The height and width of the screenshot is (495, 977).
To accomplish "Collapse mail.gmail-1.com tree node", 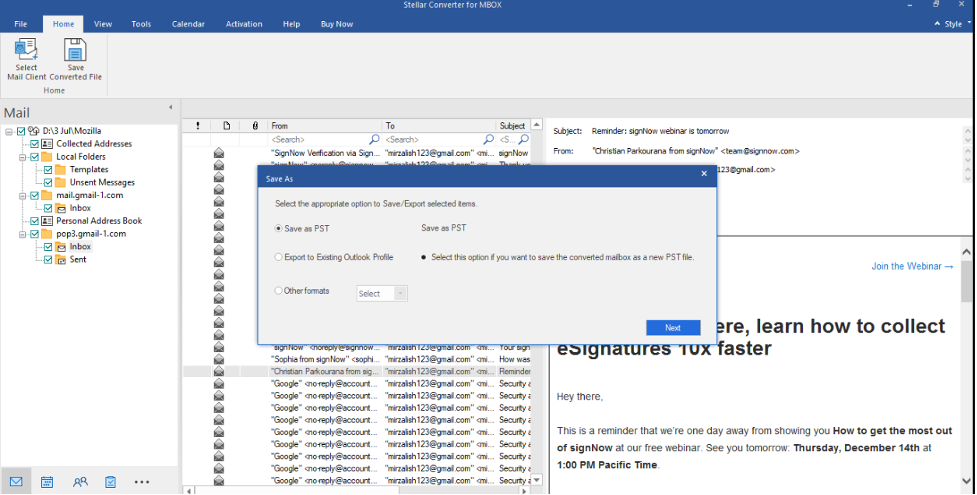I will tap(22, 196).
